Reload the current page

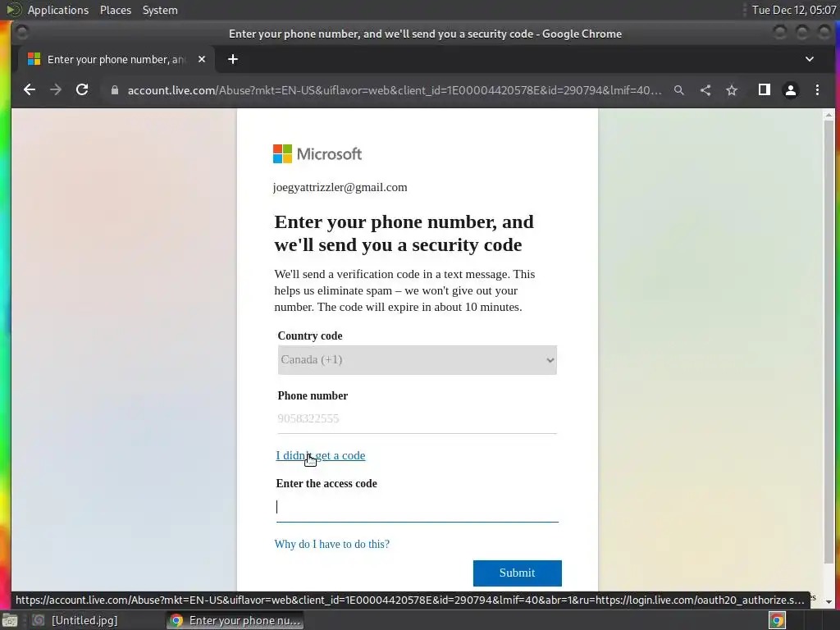pos(82,90)
